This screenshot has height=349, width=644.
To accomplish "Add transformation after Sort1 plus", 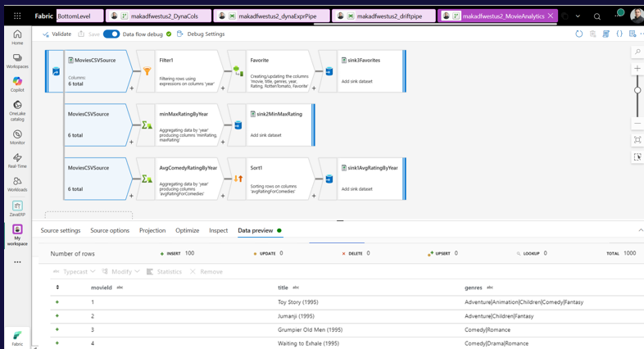I will tap(314, 196).
